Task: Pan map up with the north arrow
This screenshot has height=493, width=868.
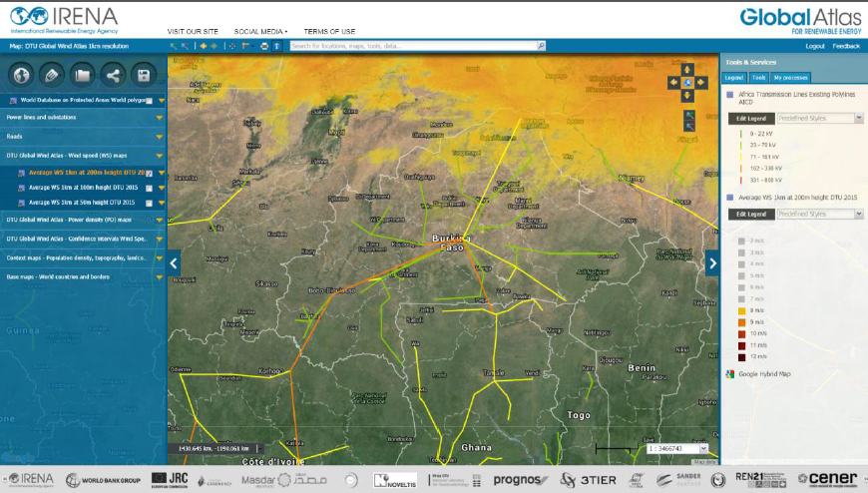Action: (686, 69)
